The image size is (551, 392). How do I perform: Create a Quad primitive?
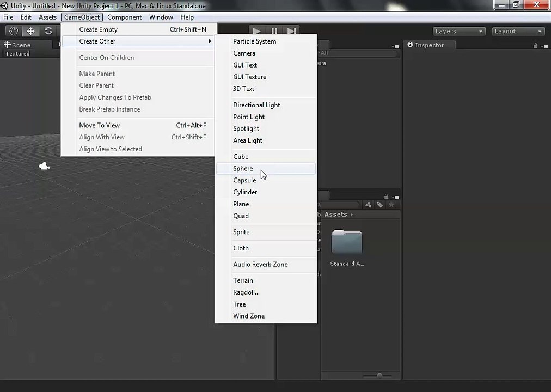(266, 216)
